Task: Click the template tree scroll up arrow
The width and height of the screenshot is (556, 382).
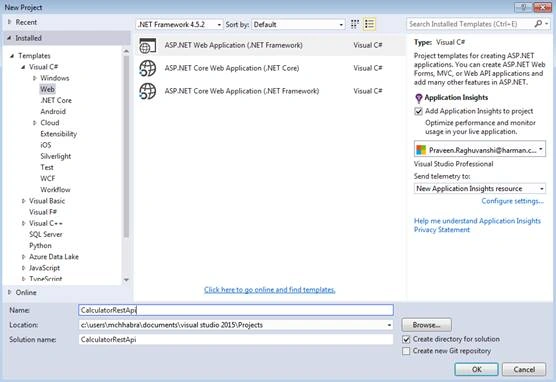Action: tap(126, 51)
